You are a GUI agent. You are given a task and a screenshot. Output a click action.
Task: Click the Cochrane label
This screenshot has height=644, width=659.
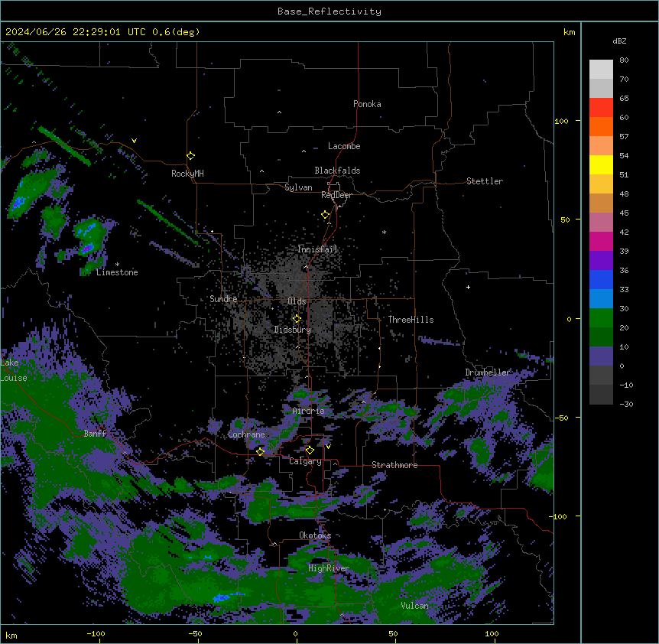(x=246, y=434)
